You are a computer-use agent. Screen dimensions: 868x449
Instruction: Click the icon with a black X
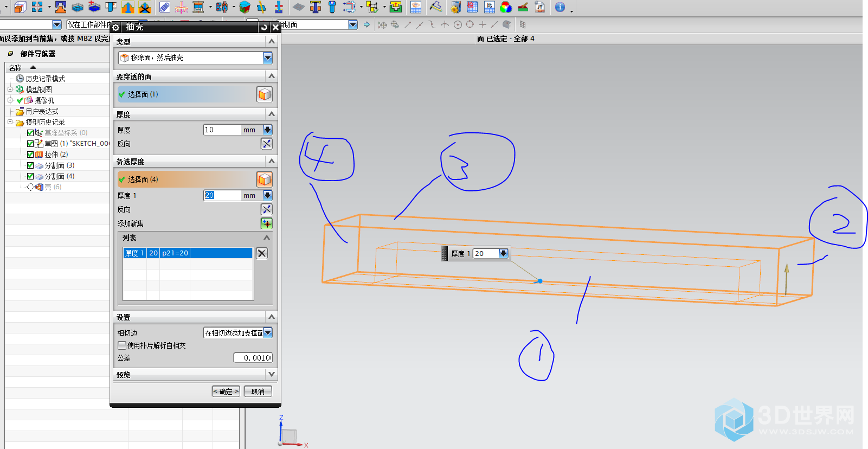(145, 7)
